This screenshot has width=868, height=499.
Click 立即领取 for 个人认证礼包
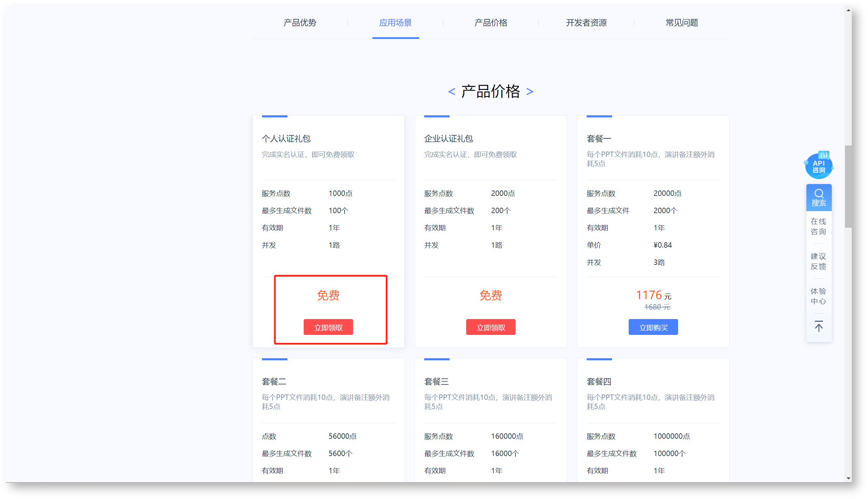click(328, 327)
